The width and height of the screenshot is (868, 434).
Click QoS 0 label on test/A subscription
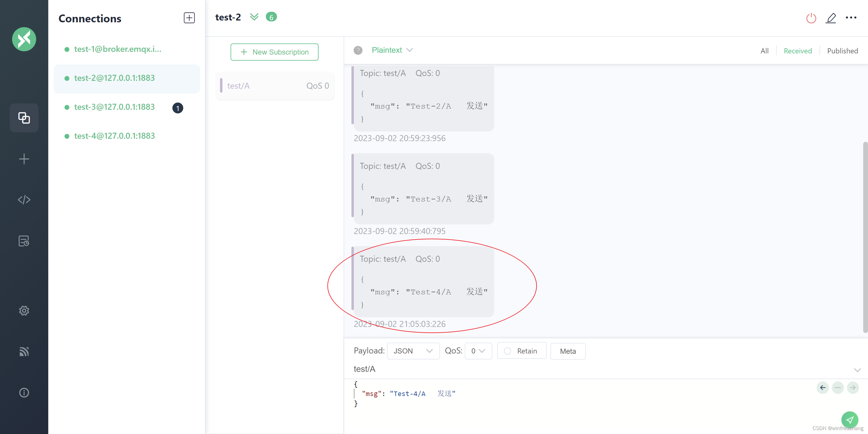point(317,86)
